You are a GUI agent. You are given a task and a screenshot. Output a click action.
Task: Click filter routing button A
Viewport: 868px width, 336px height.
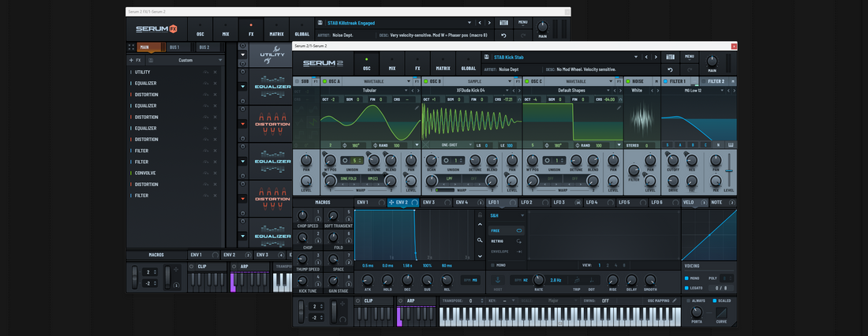coord(679,145)
